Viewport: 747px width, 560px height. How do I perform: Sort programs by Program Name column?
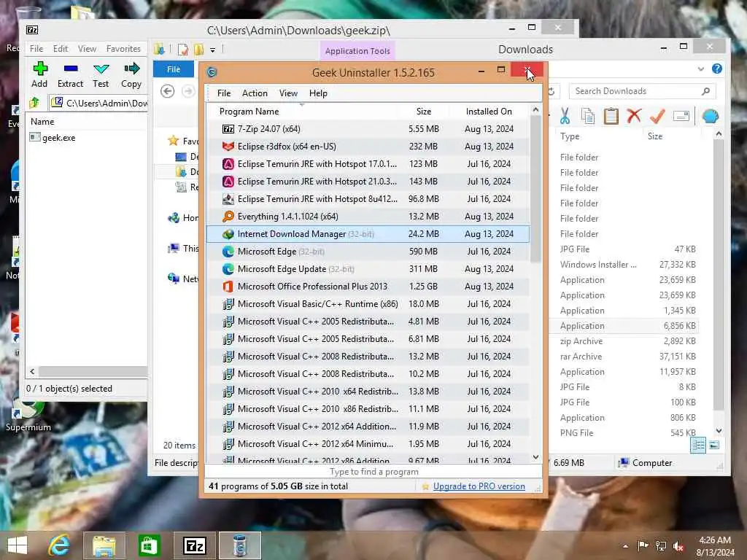coord(249,112)
